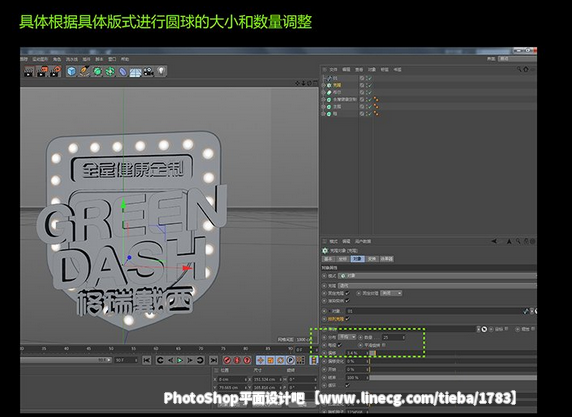Open the 固定纹理 dropdown
The image size is (572, 417).
pyautogui.click(x=391, y=293)
